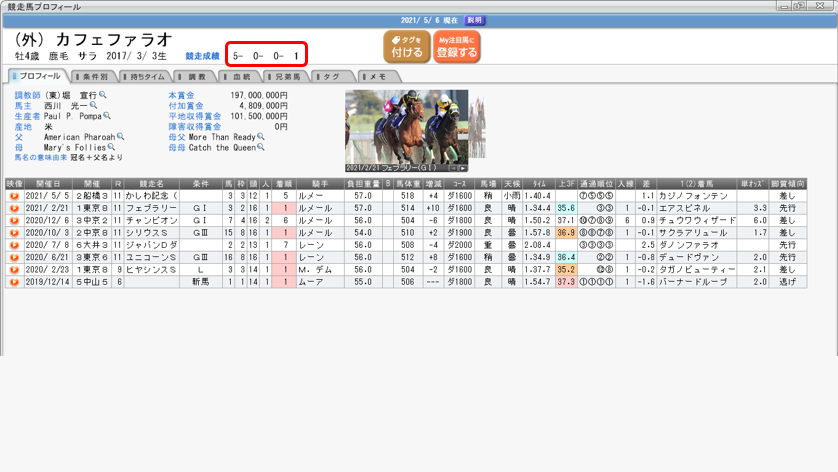The width and height of the screenshot is (838, 472).
Task: Play video for 2021/5/5 かしわ記念 race
Action: [x=14, y=196]
